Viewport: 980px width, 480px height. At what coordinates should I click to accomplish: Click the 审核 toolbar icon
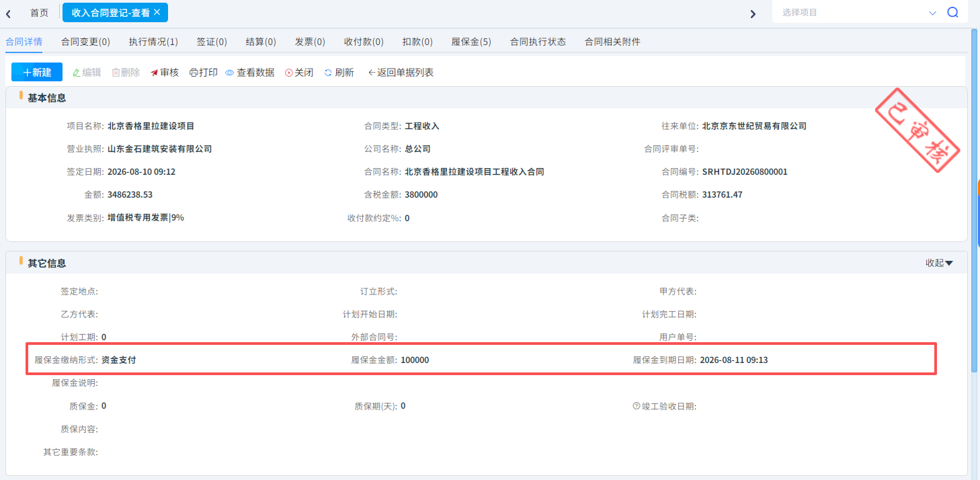tap(155, 73)
